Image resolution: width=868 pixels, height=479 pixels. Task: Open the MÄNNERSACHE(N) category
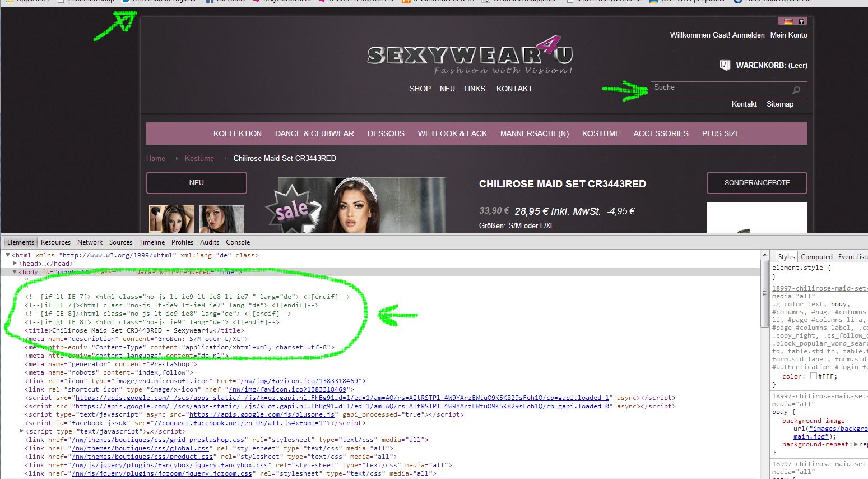click(535, 133)
